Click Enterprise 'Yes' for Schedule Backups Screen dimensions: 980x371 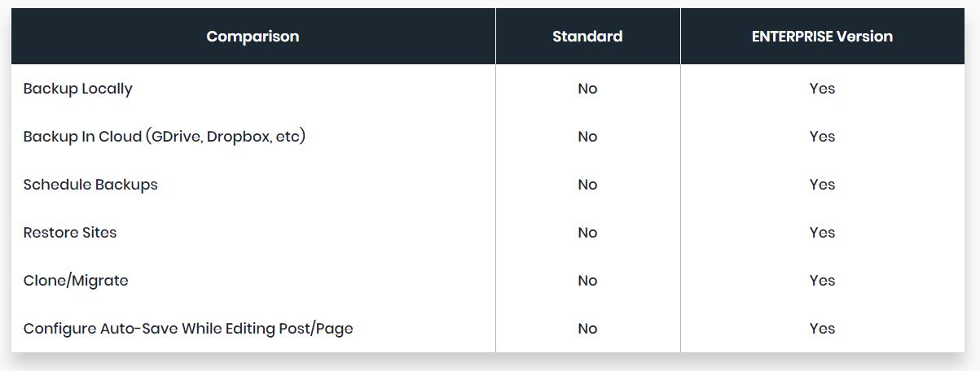(822, 185)
